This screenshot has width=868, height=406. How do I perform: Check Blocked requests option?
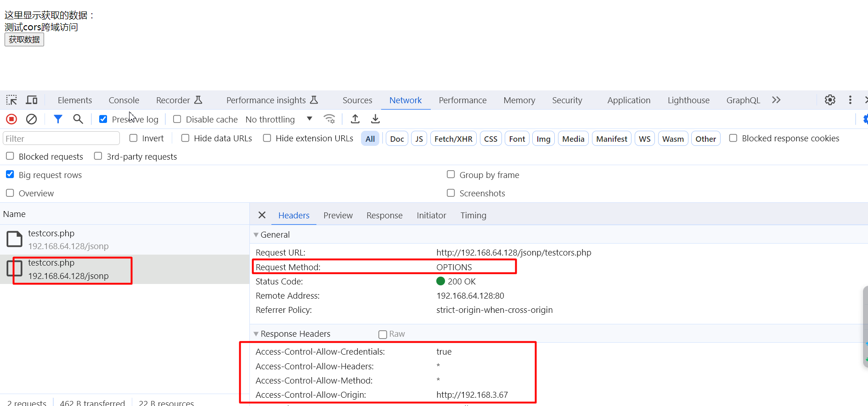click(10, 156)
